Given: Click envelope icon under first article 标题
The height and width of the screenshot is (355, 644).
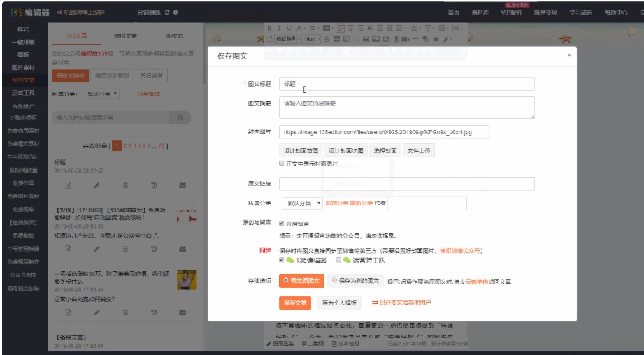Looking at the screenshot, I should click(183, 185).
